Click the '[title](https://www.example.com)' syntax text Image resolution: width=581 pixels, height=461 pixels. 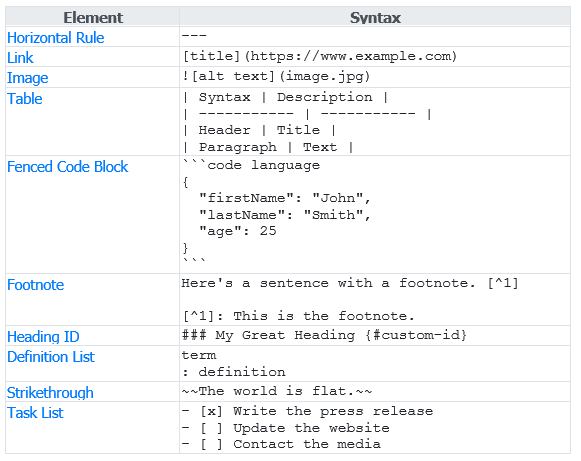(x=320, y=56)
